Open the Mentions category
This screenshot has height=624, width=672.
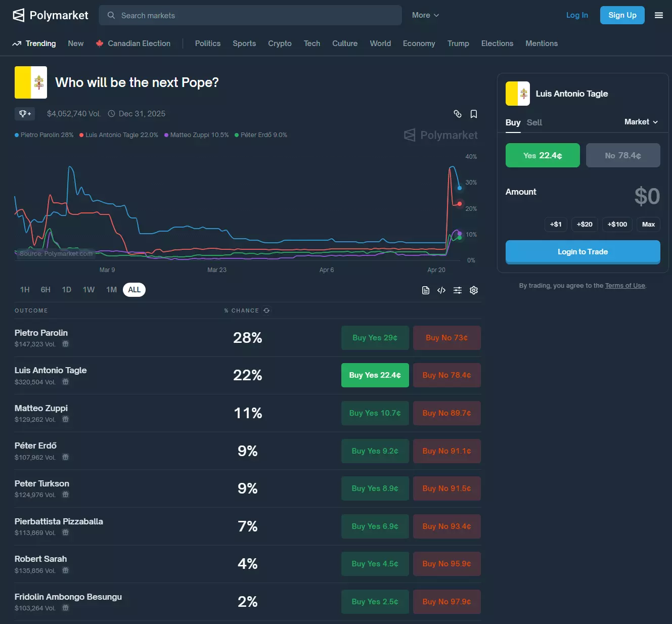[x=542, y=43]
